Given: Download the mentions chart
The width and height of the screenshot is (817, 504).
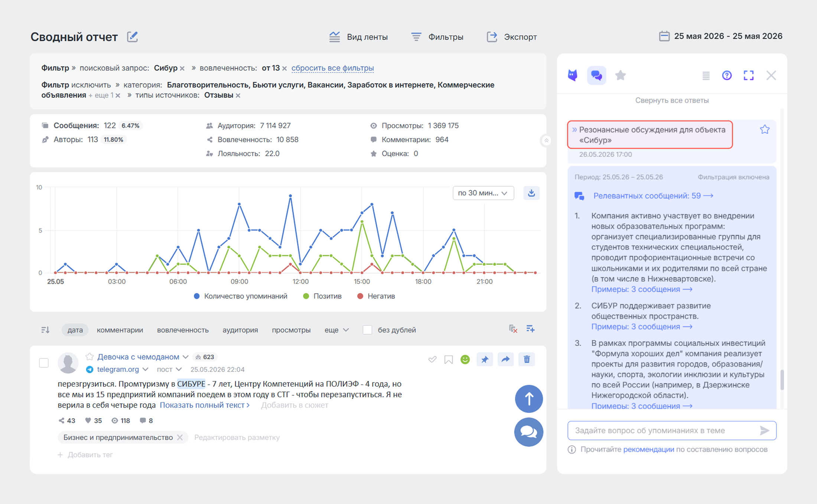Looking at the screenshot, I should (531, 193).
